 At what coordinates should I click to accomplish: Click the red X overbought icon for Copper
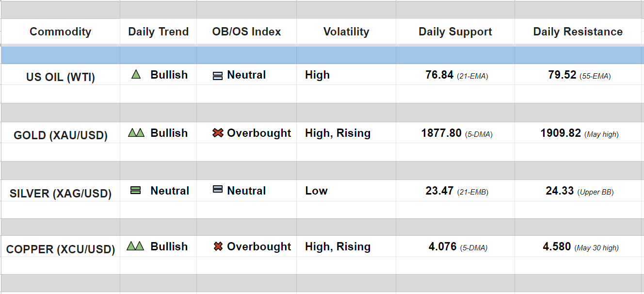218,246
